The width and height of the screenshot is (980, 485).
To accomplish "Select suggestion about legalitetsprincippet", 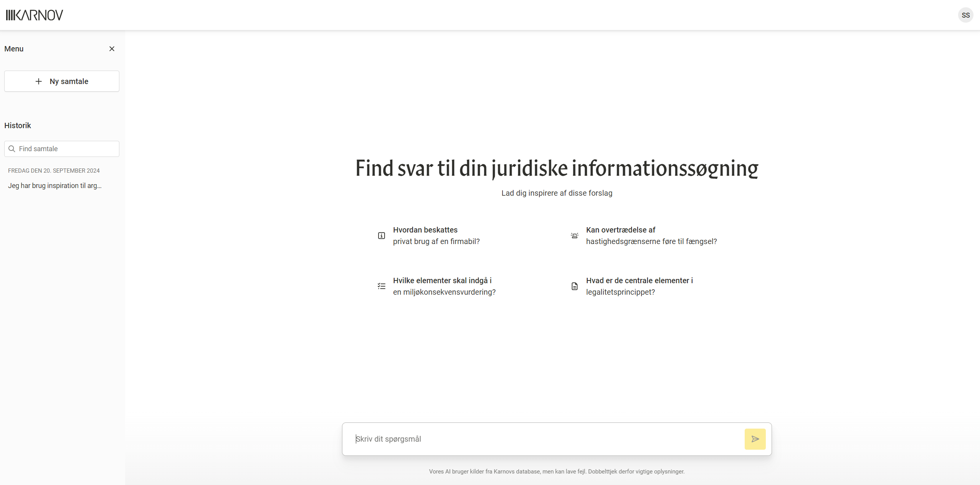I will click(x=639, y=286).
